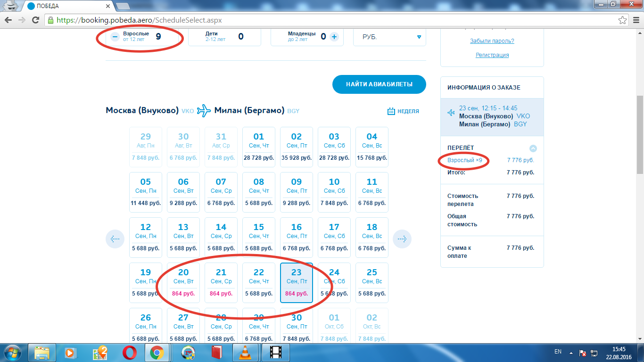Bookmark page with the star icon
This screenshot has height=362, width=644.
tap(622, 20)
